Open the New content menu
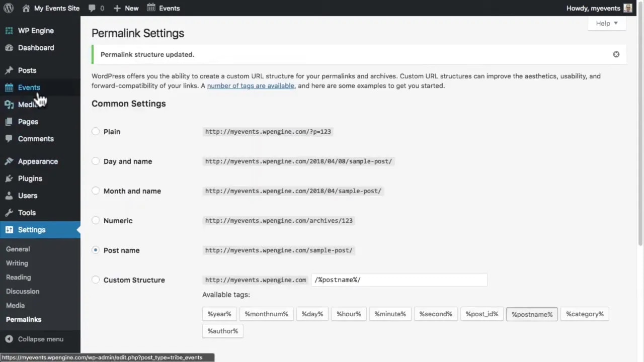Image resolution: width=644 pixels, height=362 pixels. pyautogui.click(x=126, y=8)
